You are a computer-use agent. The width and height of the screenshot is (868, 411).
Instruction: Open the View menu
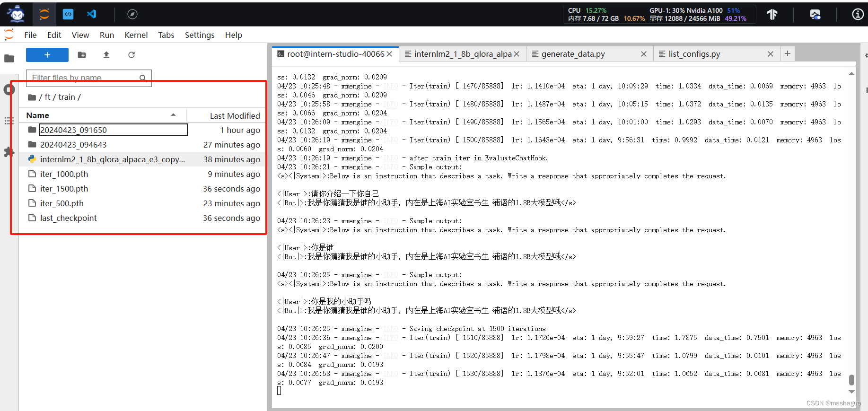tap(80, 35)
